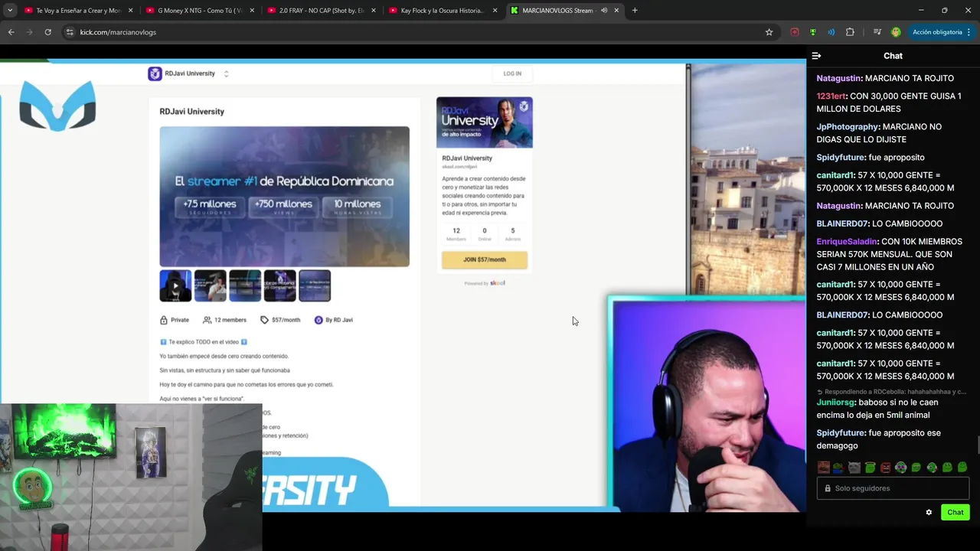980x551 pixels.
Task: Open the blue sound-waves extension icon
Action: point(831,32)
